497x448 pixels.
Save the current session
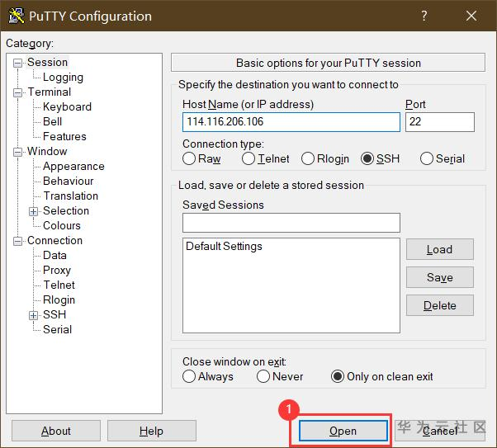pos(440,277)
